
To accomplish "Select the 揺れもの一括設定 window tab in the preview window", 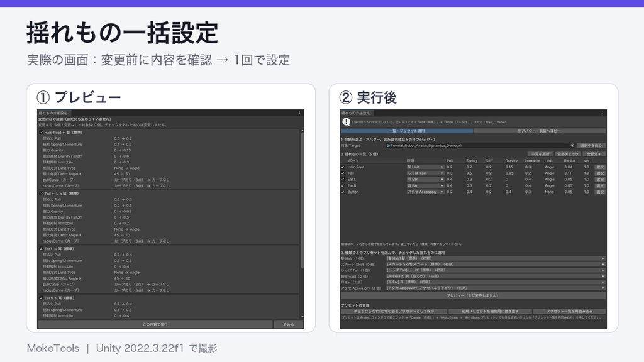I will click(x=53, y=113).
